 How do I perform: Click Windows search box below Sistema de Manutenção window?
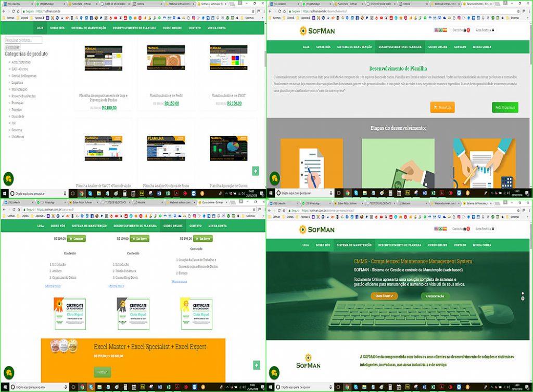[304, 387]
